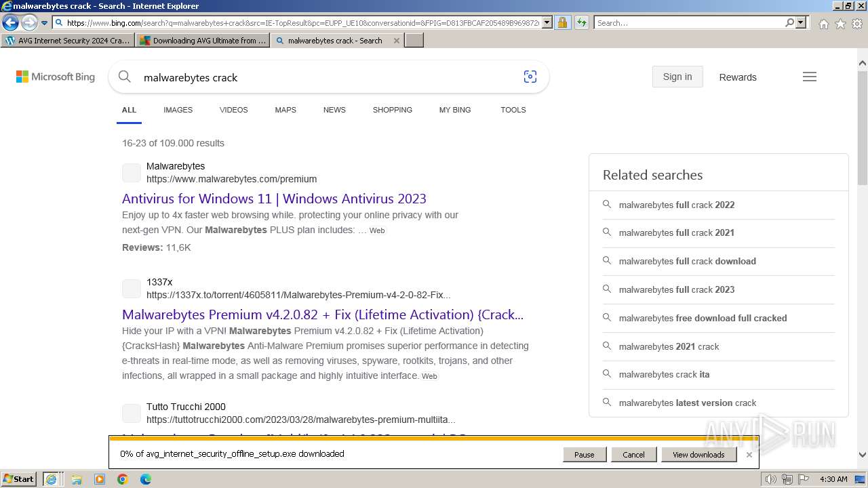This screenshot has width=868, height=488.
Task: Select the MAPS tab
Action: pos(285,110)
